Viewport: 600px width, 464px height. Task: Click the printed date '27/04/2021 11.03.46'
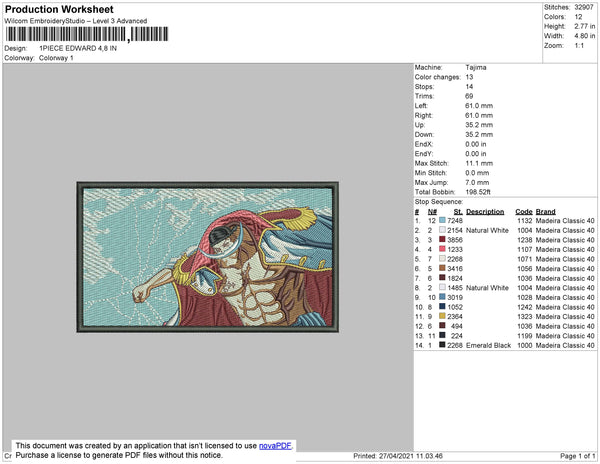[x=411, y=456]
